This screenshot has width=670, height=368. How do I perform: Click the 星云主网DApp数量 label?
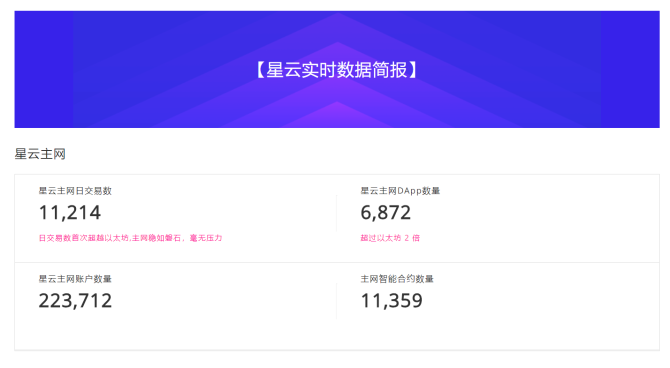tap(400, 191)
